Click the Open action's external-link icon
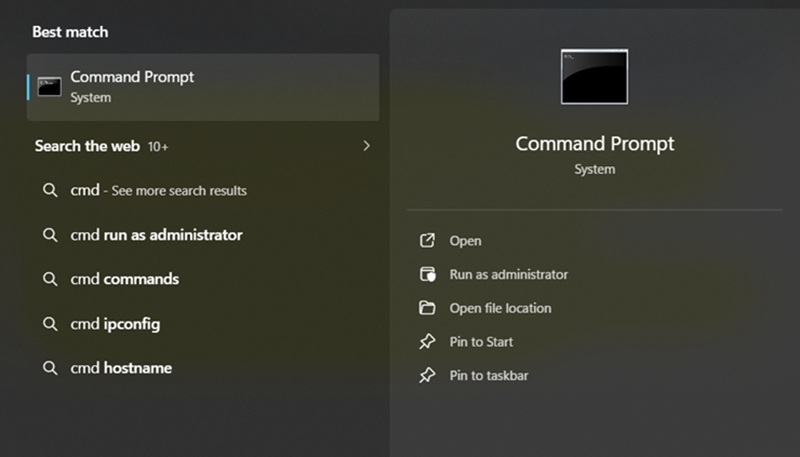 coord(427,240)
